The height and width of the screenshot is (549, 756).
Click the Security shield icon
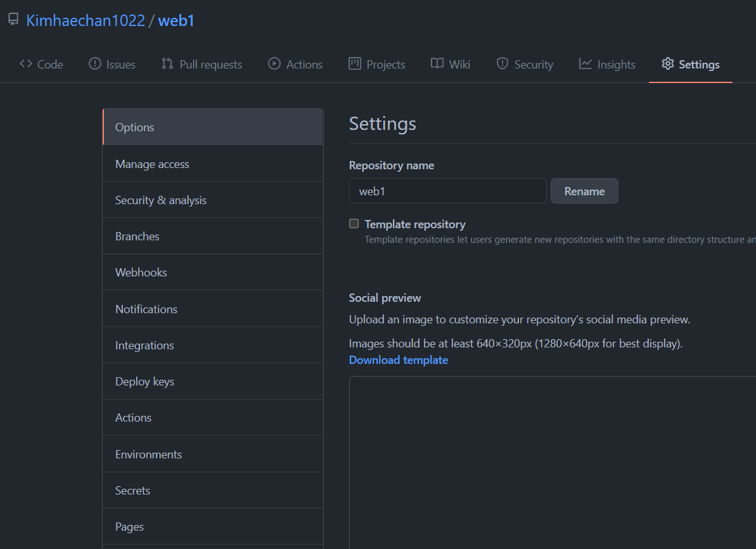click(503, 63)
